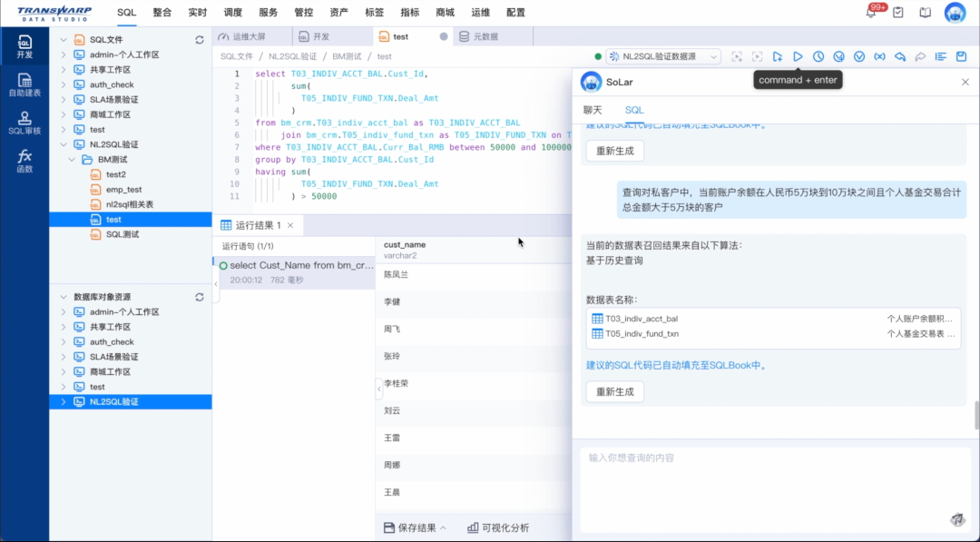Click the run-selection cursor-plus toolbar icon

coord(778,56)
